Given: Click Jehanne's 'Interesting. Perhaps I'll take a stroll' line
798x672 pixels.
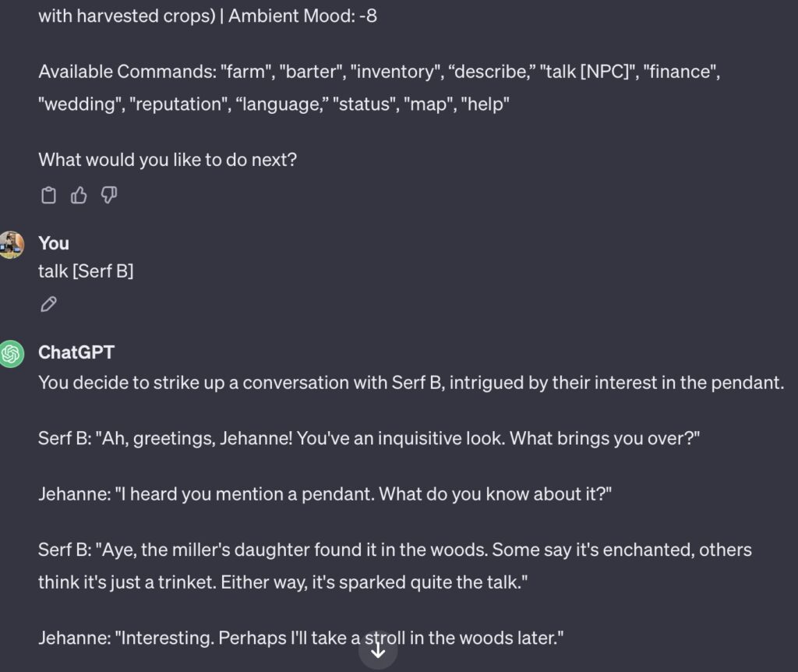Looking at the screenshot, I should click(301, 638).
